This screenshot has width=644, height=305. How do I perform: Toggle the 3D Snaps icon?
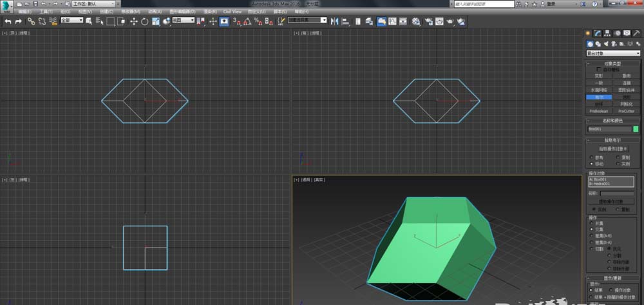[236, 21]
